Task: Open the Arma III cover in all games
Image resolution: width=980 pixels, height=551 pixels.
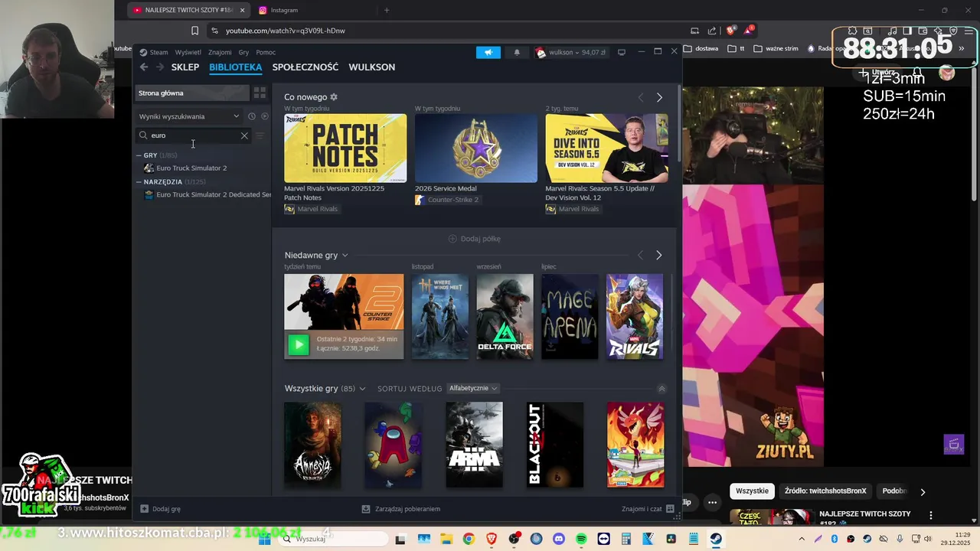Action: pos(475,445)
